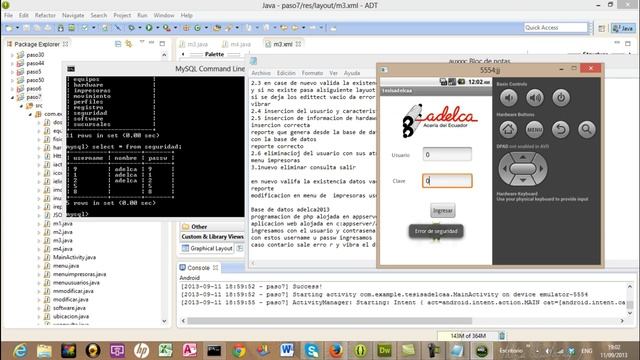
Task: Open Custom & Library Views palette category
Action: [x=212, y=237]
